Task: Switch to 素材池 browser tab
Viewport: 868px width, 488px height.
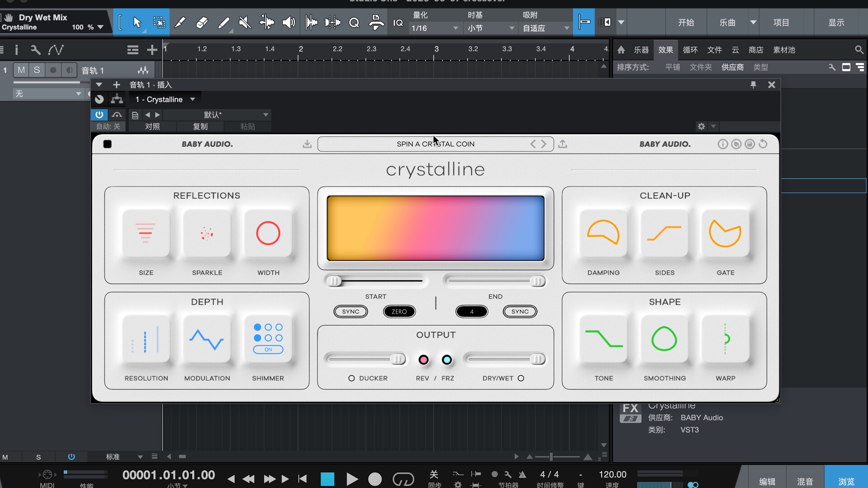Action: click(x=784, y=50)
